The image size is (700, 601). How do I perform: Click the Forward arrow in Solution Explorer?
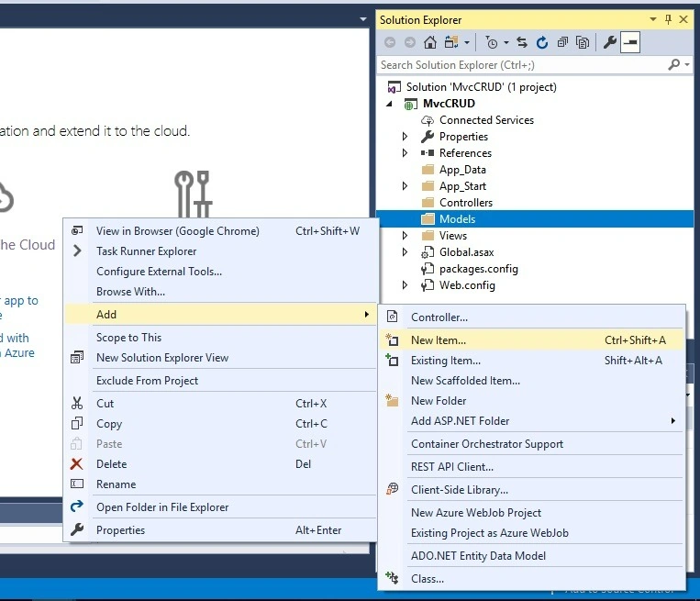410,43
